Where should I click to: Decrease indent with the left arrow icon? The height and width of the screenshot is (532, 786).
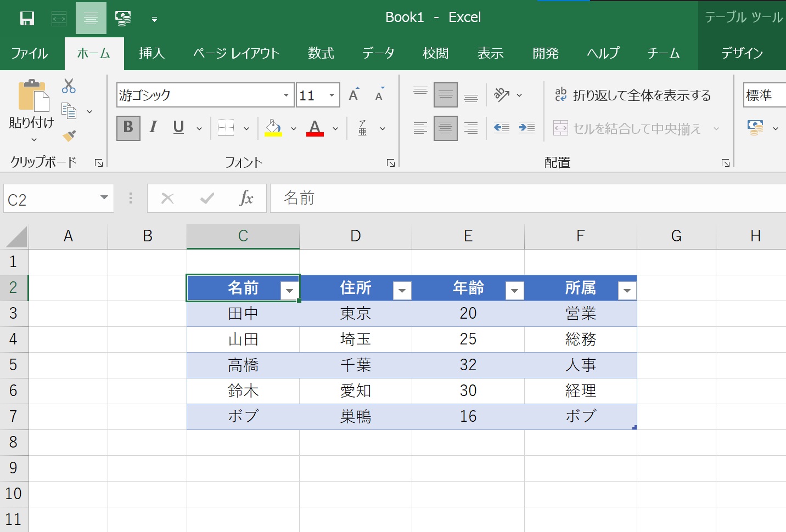[x=502, y=128]
